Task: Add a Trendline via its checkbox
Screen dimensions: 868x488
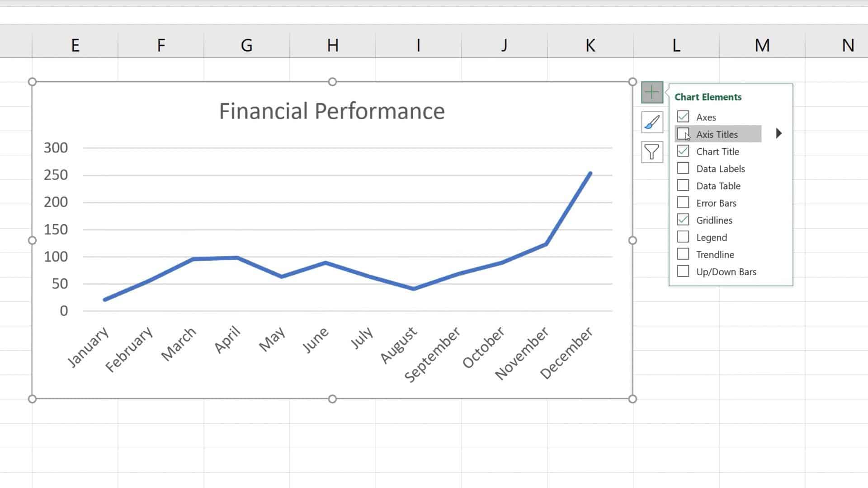Action: 683,254
